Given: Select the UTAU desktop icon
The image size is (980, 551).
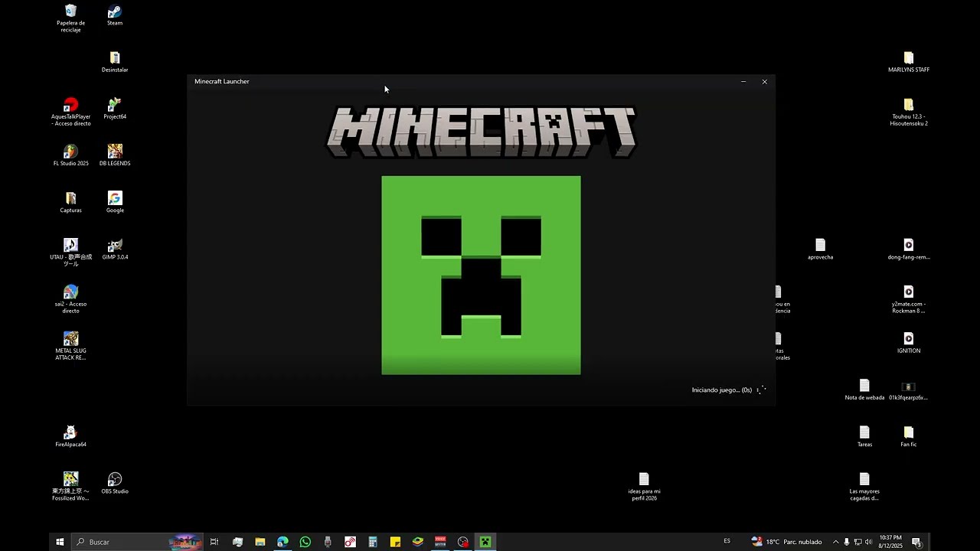Looking at the screenshot, I should (70, 252).
